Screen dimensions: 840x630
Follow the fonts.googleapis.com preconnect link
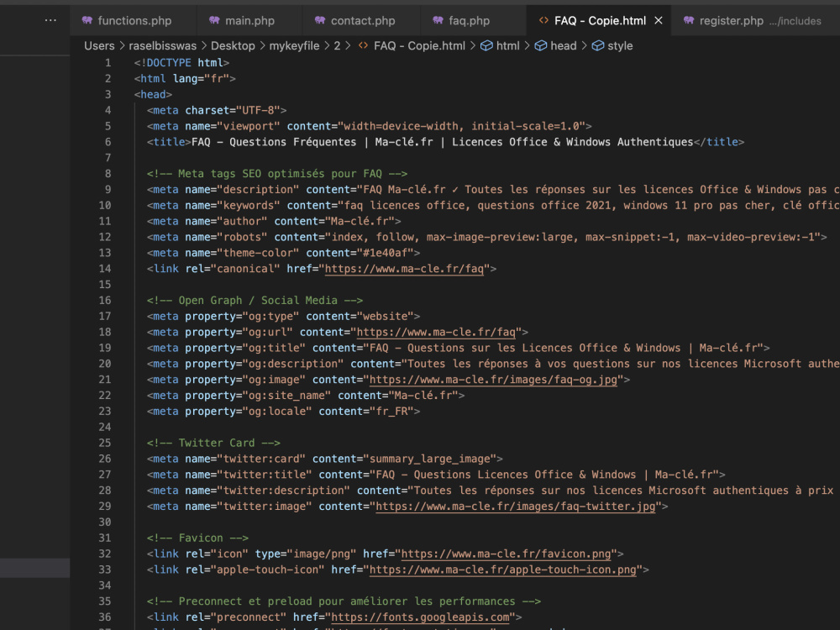pos(420,617)
